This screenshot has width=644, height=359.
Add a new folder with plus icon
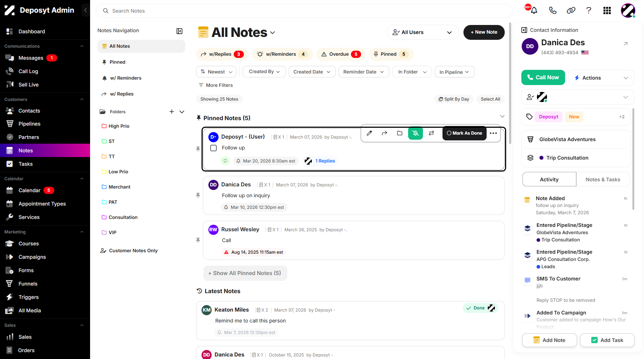point(171,112)
